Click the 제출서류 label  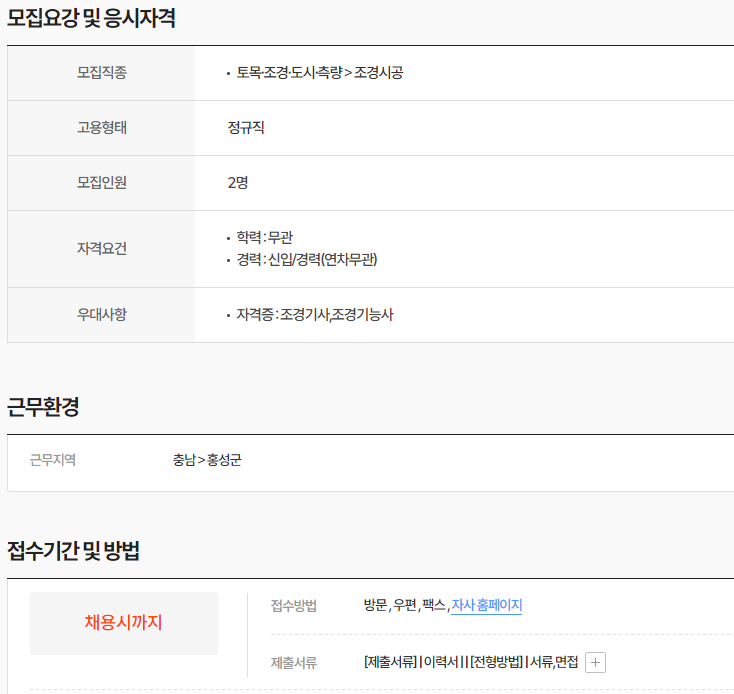pyautogui.click(x=294, y=663)
